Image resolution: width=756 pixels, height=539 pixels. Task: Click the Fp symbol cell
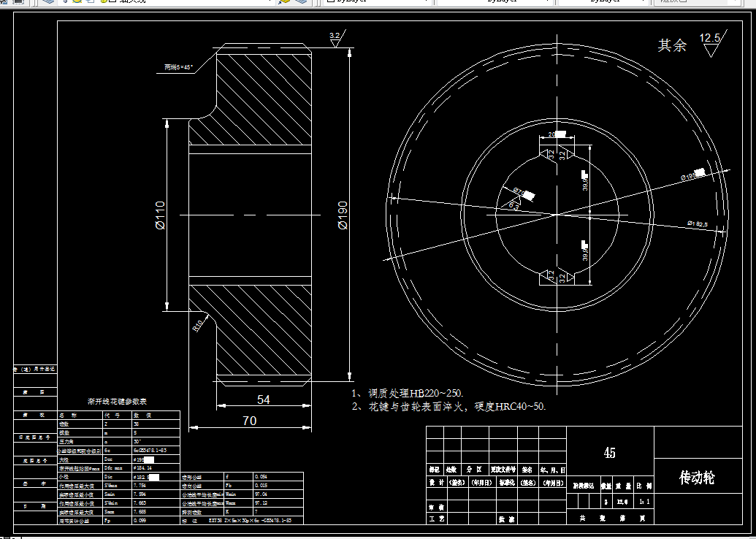[x=107, y=521]
